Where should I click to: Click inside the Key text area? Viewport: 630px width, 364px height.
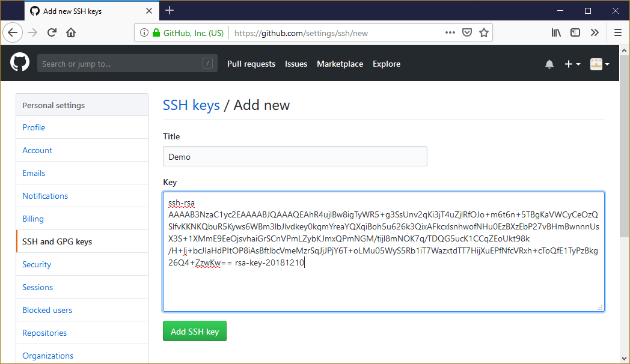tap(384, 252)
